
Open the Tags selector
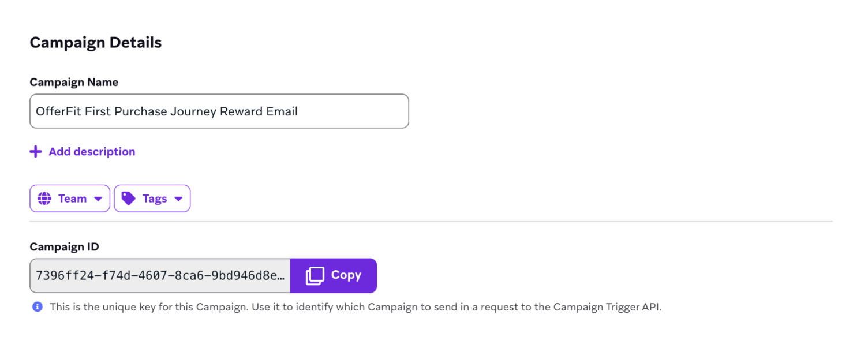(152, 199)
